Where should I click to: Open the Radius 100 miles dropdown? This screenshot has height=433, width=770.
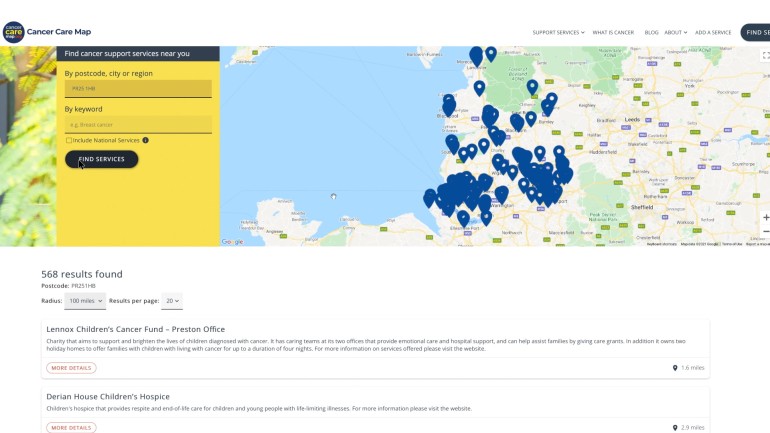[85, 301]
